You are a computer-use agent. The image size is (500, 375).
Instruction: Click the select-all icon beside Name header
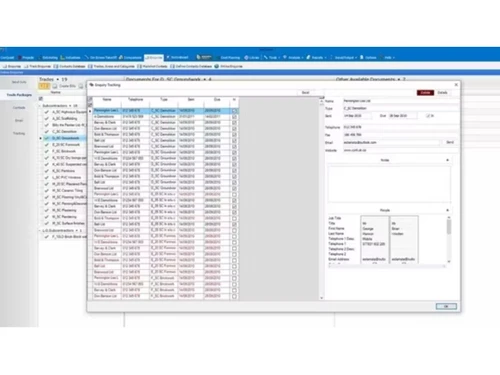(90, 99)
